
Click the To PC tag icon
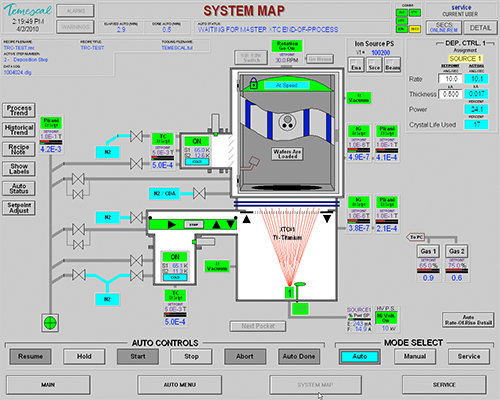[415, 237]
